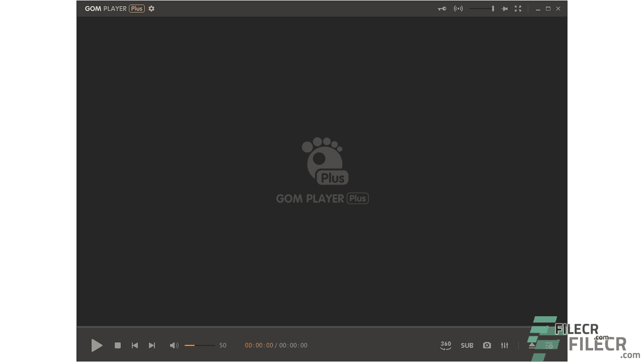The height and width of the screenshot is (362, 644).
Task: Skip to the previous track
Action: [135, 345]
